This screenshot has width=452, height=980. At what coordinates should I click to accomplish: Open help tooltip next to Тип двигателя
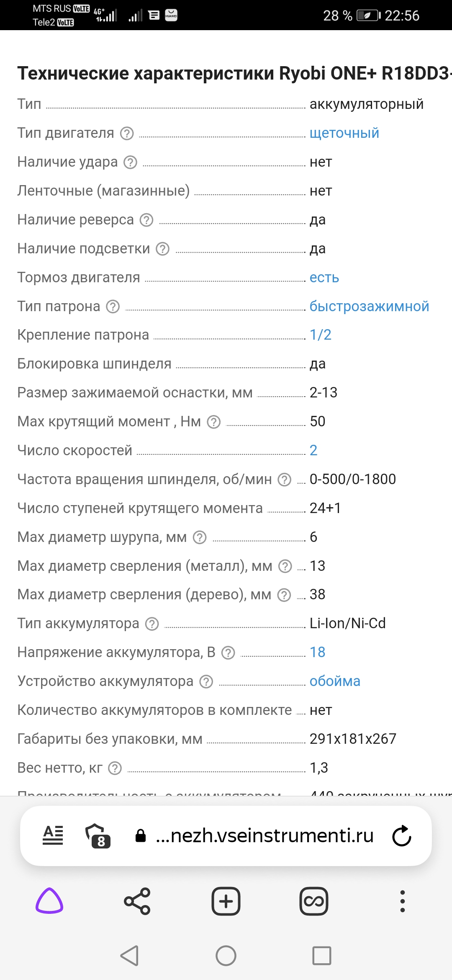[126, 133]
